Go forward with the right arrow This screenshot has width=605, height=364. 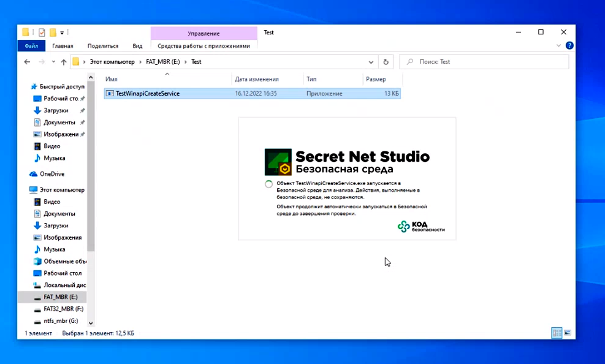[x=42, y=62]
